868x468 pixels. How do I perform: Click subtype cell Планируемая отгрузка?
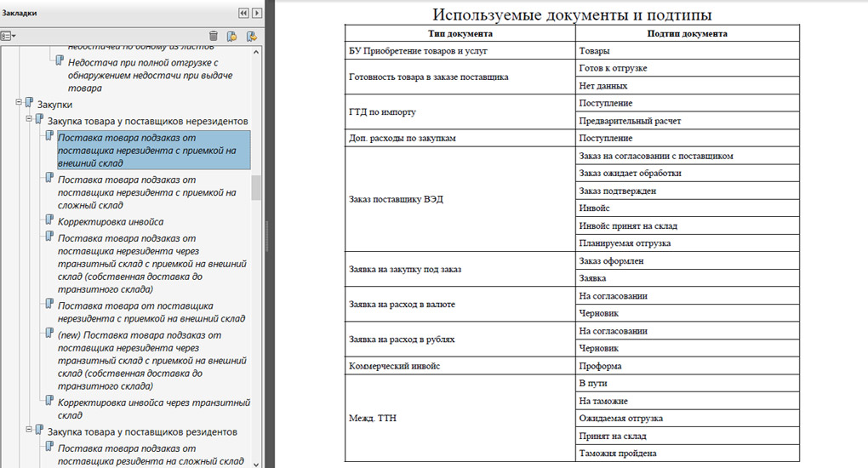pos(688,243)
